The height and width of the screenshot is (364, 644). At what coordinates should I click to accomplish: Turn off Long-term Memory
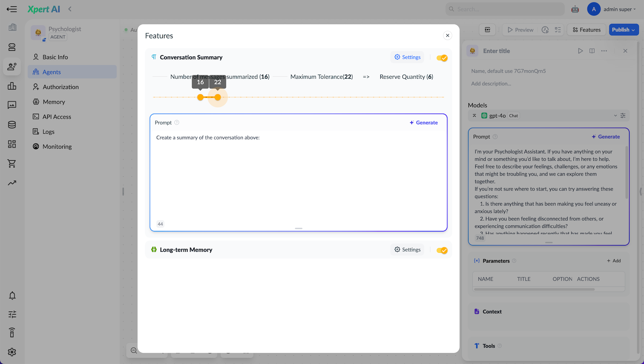click(442, 250)
